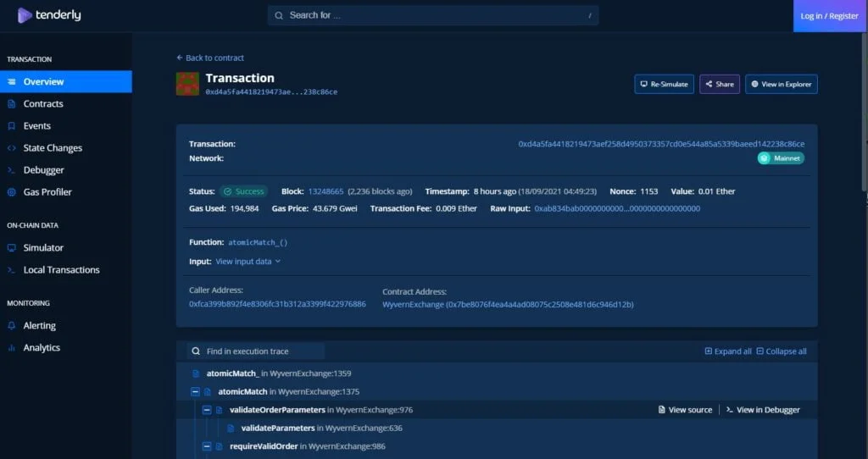Click the Share button
The image size is (868, 459).
point(720,84)
